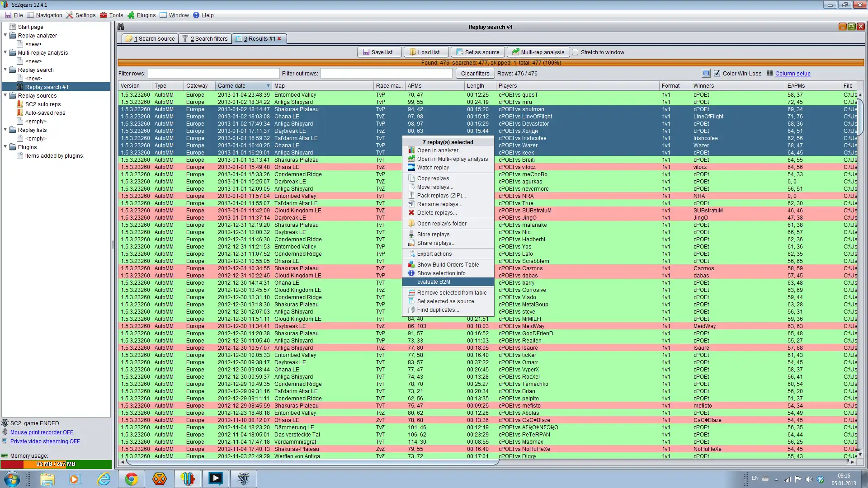Click red X Delete replays icon

point(411,213)
